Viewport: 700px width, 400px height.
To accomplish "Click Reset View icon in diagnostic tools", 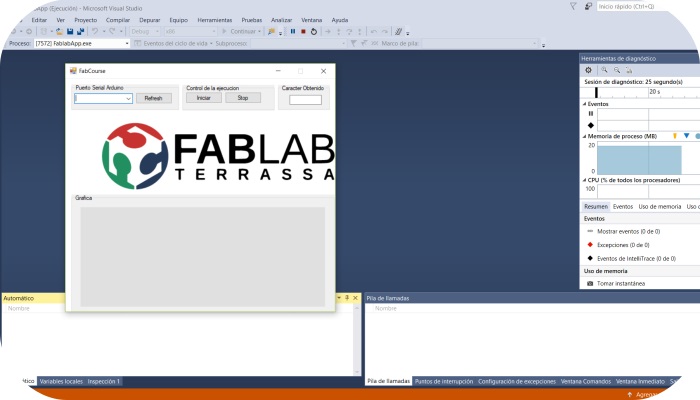I will coord(629,70).
